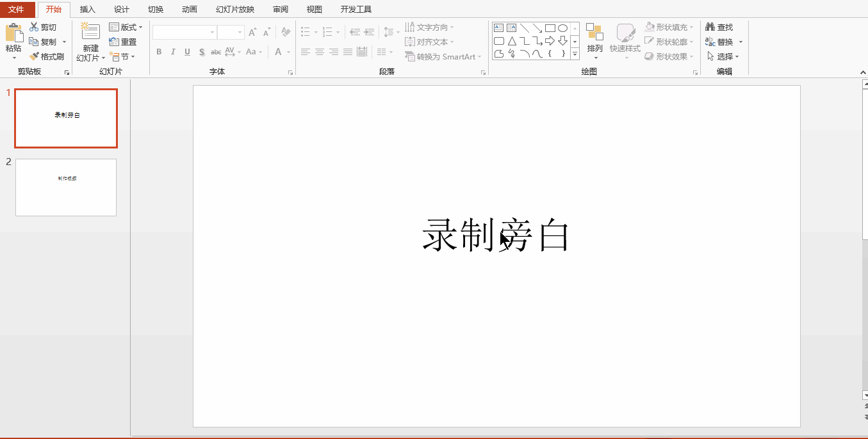Justify text alignment icon

pos(348,52)
